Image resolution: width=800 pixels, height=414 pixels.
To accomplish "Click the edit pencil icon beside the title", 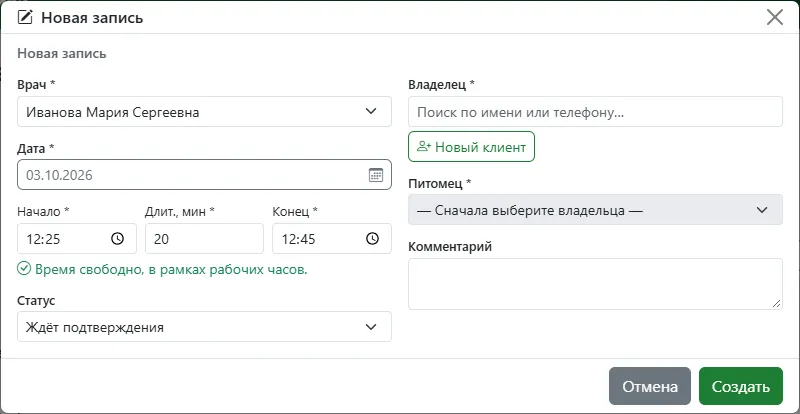I will click(x=24, y=18).
